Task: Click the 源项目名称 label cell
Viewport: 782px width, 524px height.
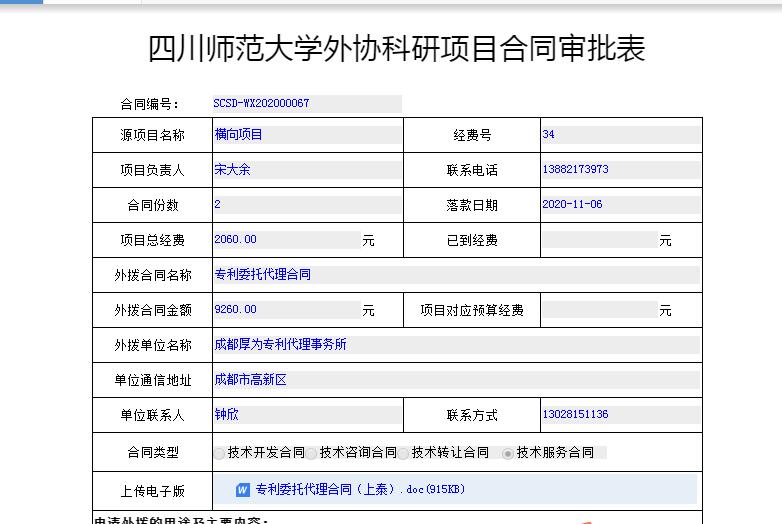Action: [153, 135]
